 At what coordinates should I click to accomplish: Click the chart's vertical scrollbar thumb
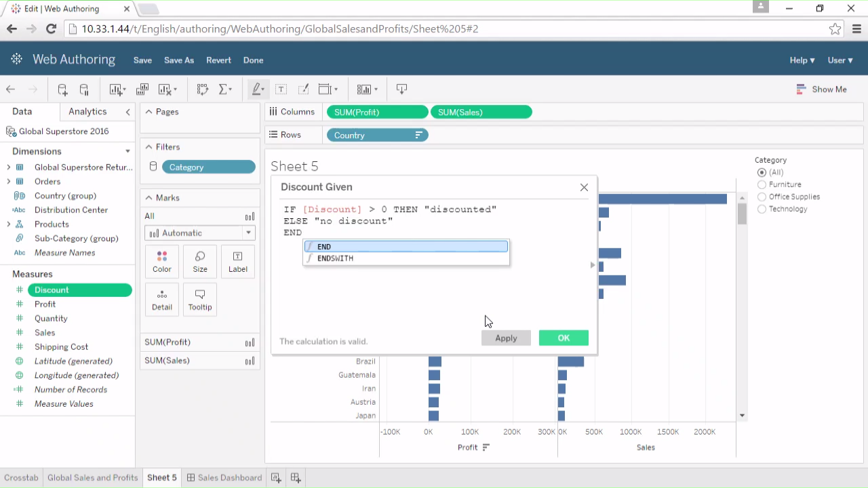(x=742, y=213)
